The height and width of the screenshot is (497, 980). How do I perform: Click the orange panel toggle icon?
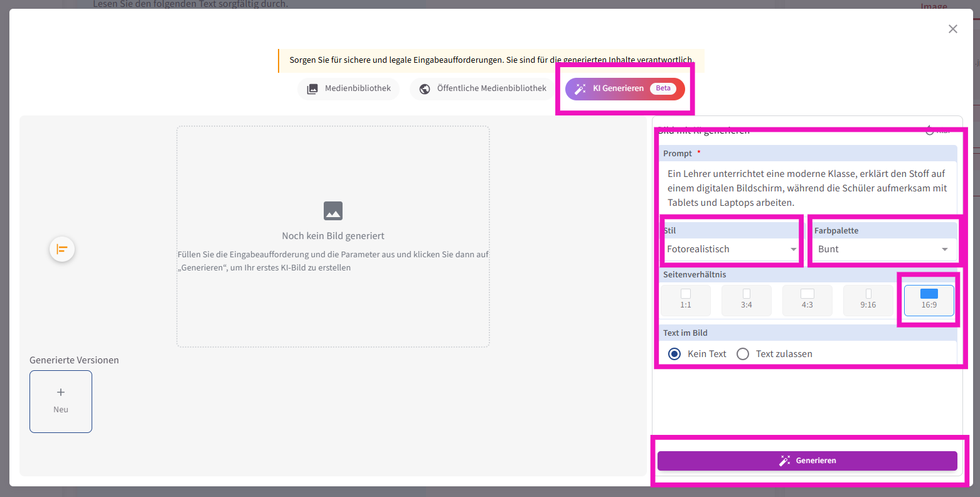tap(62, 249)
